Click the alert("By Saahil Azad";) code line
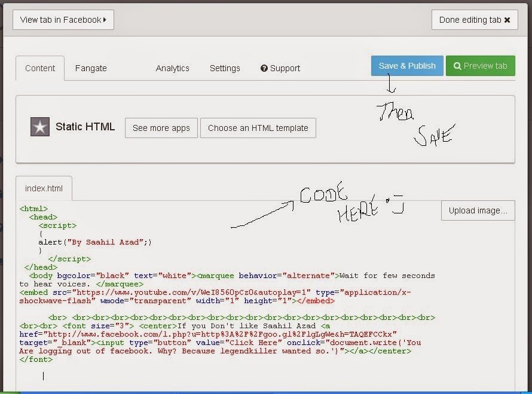The image size is (532, 394). click(95, 242)
